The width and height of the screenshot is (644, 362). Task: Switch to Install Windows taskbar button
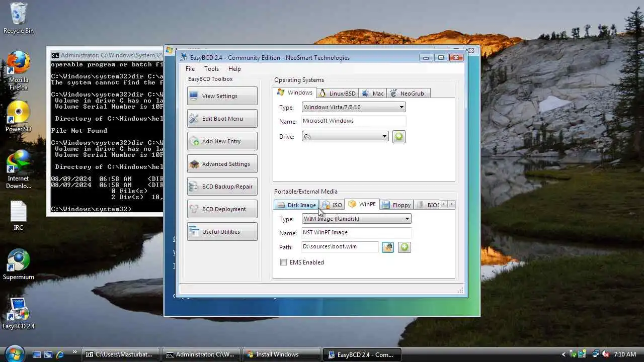[x=282, y=354]
